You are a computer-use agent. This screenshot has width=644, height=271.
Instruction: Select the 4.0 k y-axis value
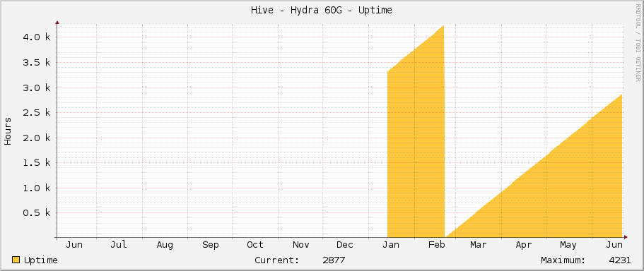pos(37,37)
